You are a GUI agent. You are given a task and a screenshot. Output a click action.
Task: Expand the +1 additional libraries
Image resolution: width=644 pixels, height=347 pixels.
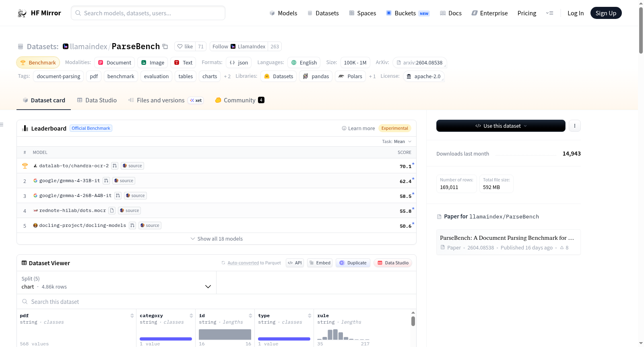372,76
